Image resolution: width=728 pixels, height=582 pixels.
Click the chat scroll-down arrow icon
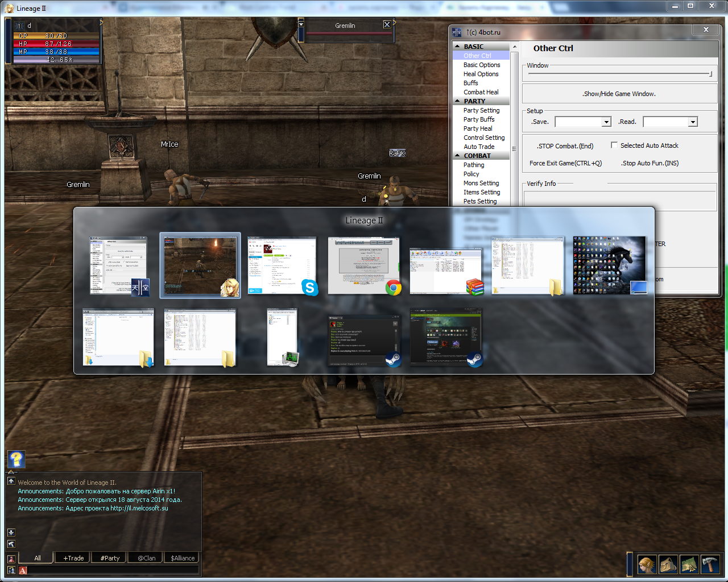(11, 533)
